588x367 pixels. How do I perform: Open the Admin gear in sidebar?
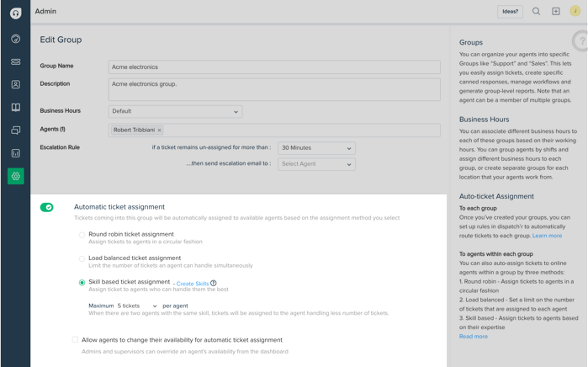coord(15,176)
